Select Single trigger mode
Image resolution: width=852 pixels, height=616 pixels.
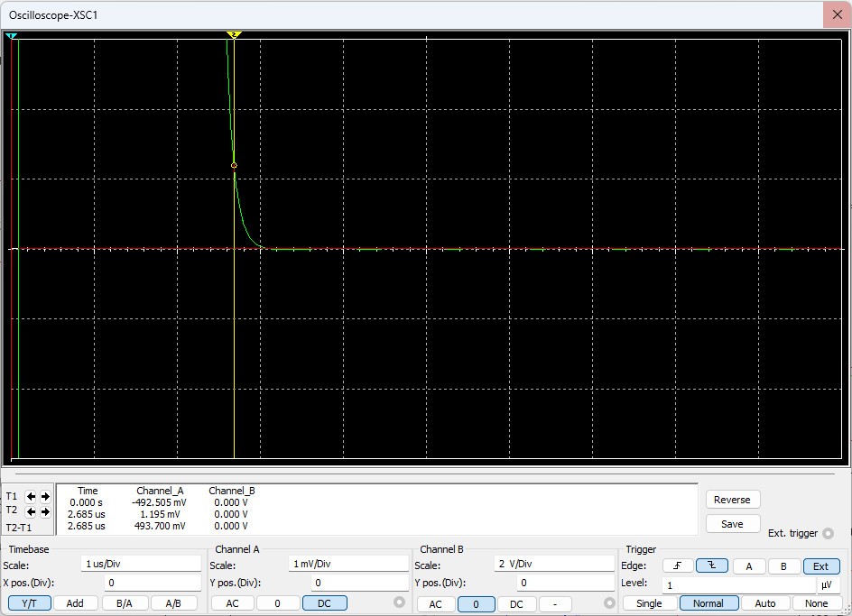[x=649, y=603]
